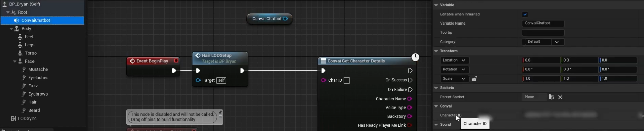Click the Body skeletal mesh icon
Viewport: 644px width, 131px height.
17,29
